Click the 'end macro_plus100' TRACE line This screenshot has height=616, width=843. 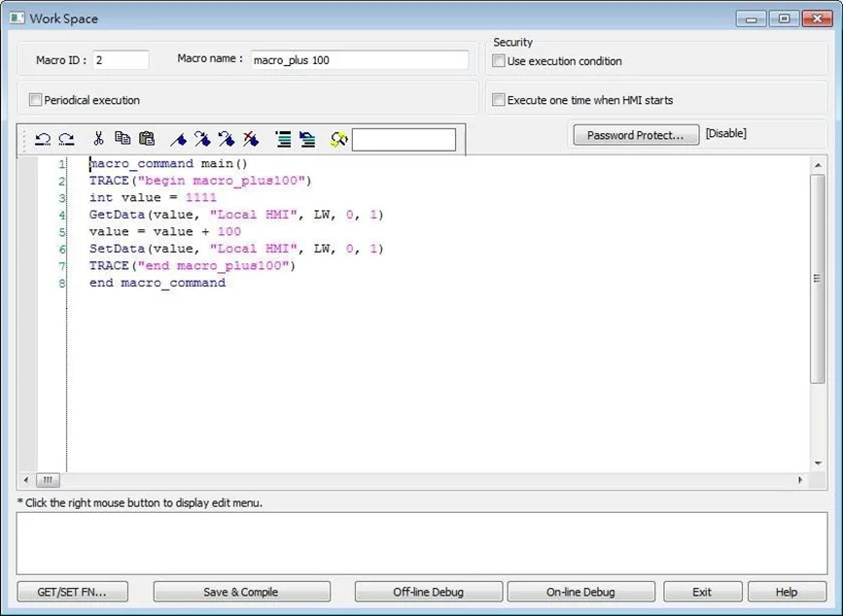(192, 266)
